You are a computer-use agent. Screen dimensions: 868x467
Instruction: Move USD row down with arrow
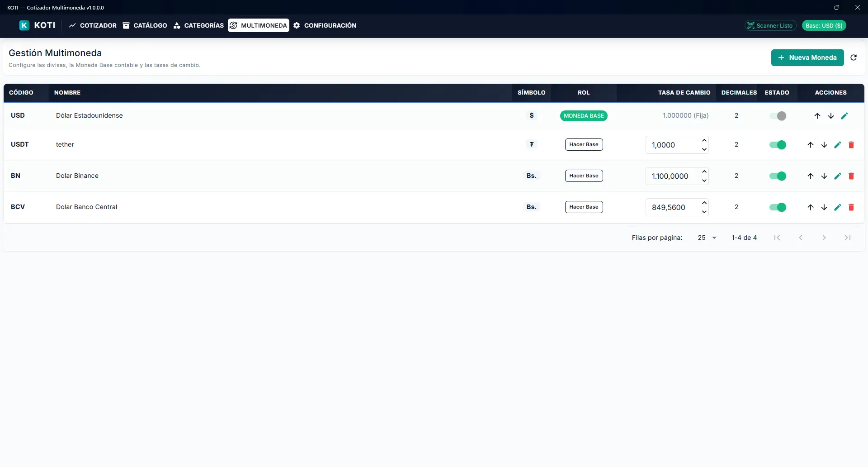(831, 116)
